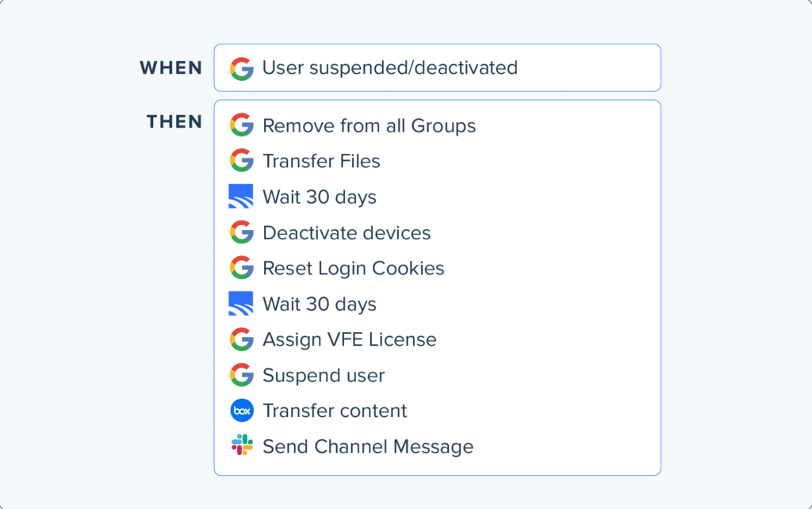Select the Google icon next to Remove from all Groups
Viewport: 812px width, 509px height.
[242, 125]
